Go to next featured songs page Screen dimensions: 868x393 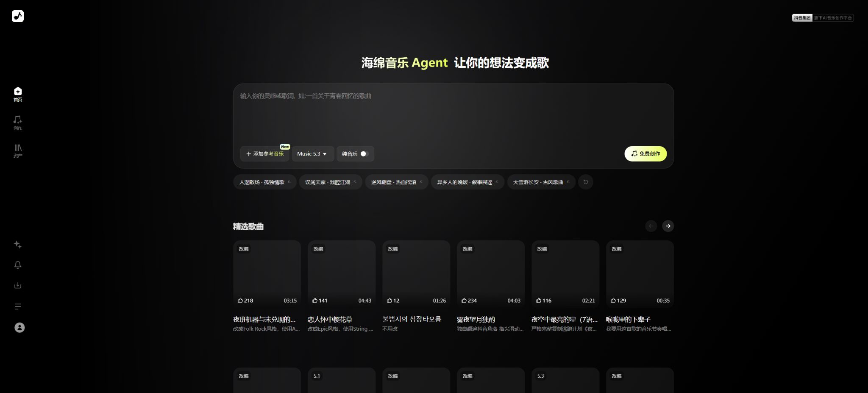click(668, 226)
